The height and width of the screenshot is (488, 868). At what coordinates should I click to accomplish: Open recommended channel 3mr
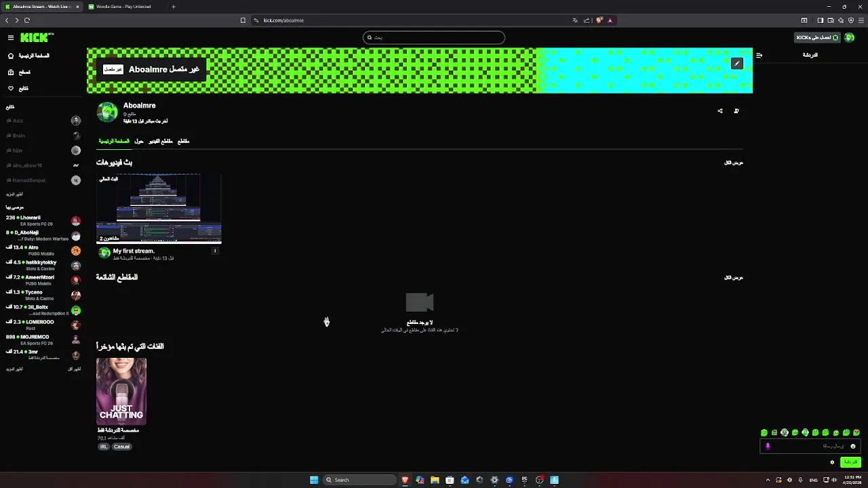43,354
